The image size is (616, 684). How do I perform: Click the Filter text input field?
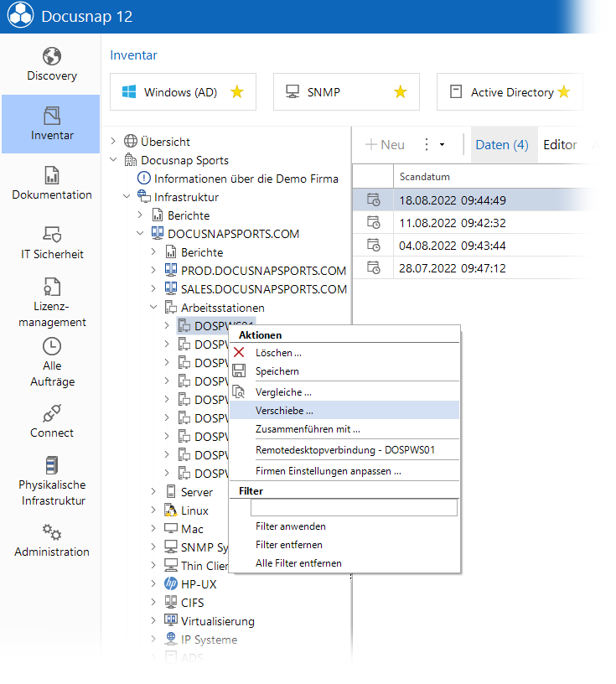pyautogui.click(x=354, y=508)
